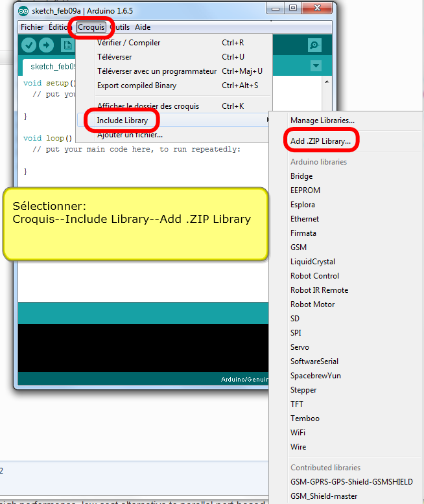Select Vérifier / Compiler menu entry
Screen dimensions: 424x504
[x=174, y=42]
